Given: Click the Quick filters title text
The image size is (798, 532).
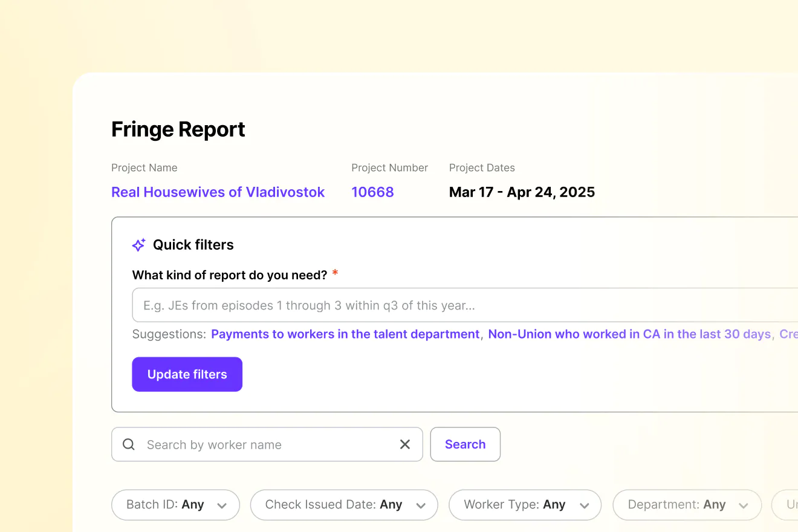Looking at the screenshot, I should click(193, 245).
